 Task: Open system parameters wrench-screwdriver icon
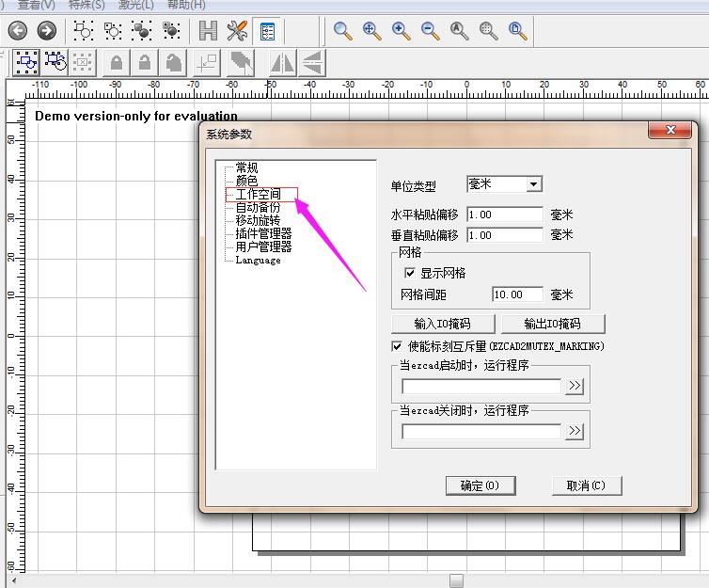pos(237,31)
